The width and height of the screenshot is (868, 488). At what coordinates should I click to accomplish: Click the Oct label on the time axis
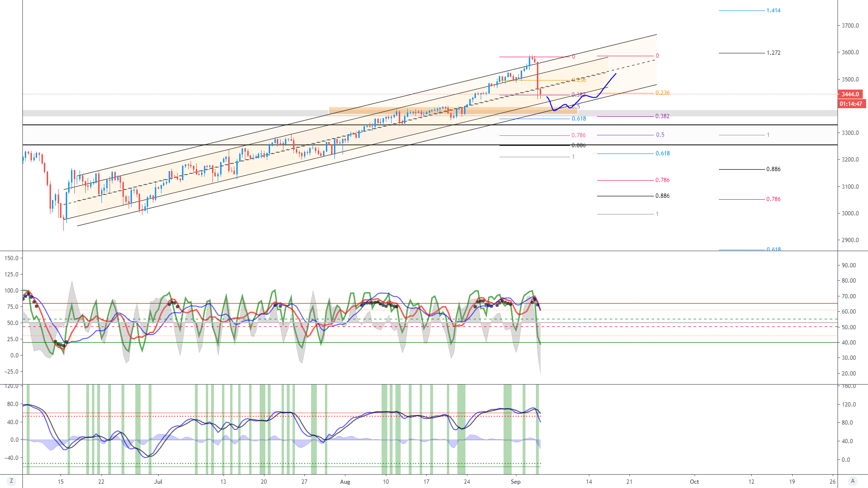(x=694, y=482)
